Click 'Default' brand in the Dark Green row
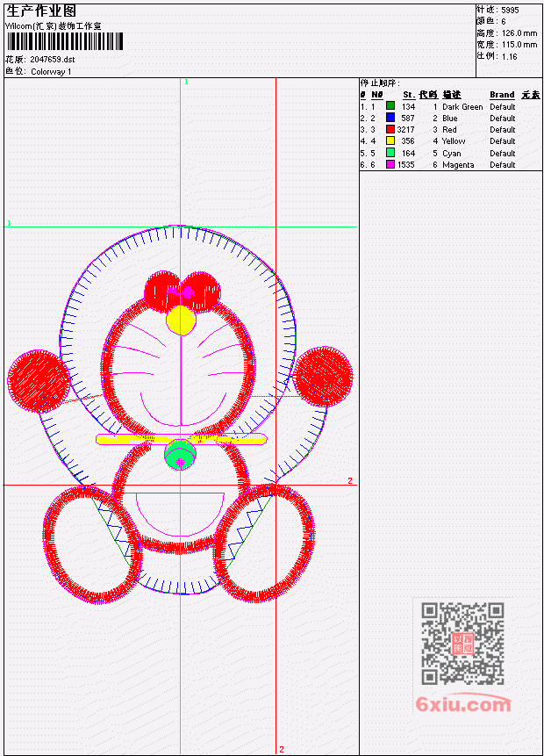544x756 pixels. point(502,107)
